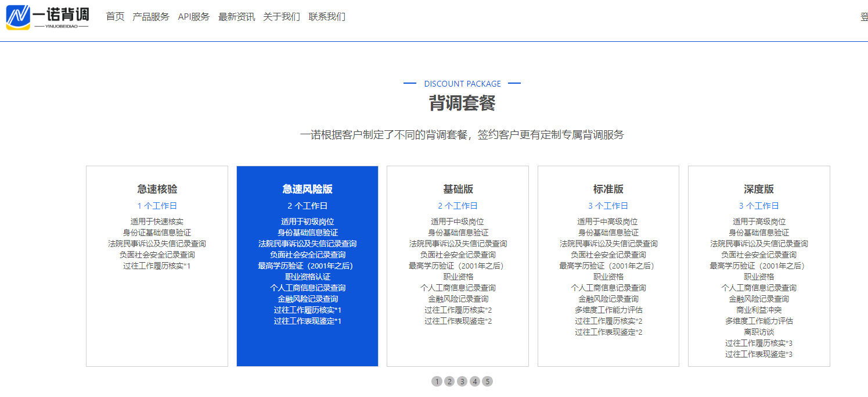
Task: Click 适用于快速核实 text
Action: point(157,221)
